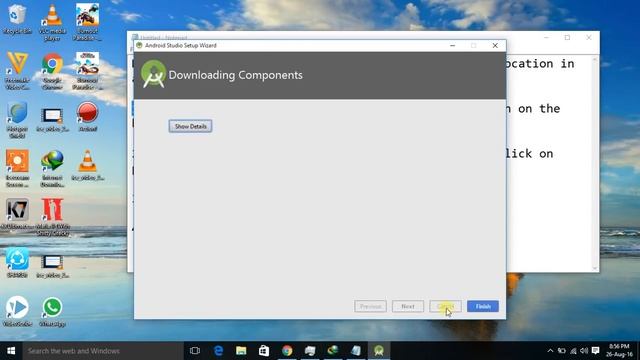Click the Android Studio taskbar icon
The width and height of the screenshot is (640, 360).
379,351
